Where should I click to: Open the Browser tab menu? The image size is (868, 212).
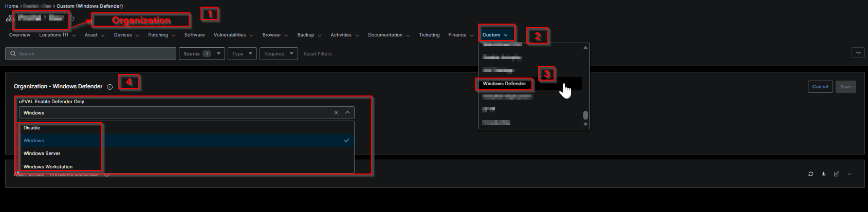click(275, 35)
